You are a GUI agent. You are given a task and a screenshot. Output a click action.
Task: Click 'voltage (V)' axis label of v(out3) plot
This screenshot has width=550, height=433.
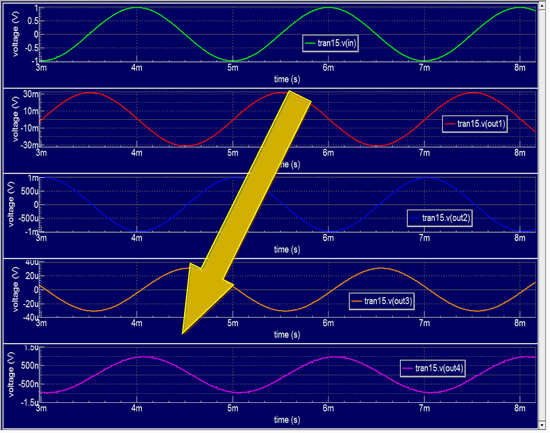click(x=15, y=289)
